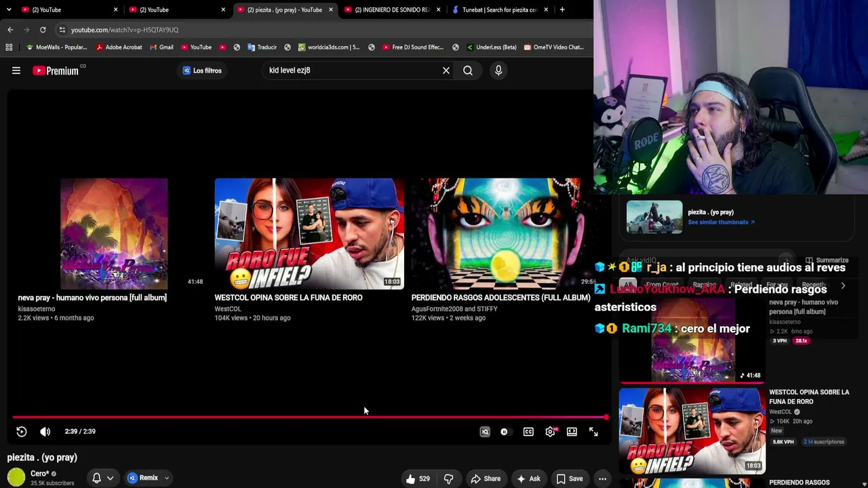Open Traducir bookmark
The height and width of the screenshot is (488, 868).
[x=262, y=47]
